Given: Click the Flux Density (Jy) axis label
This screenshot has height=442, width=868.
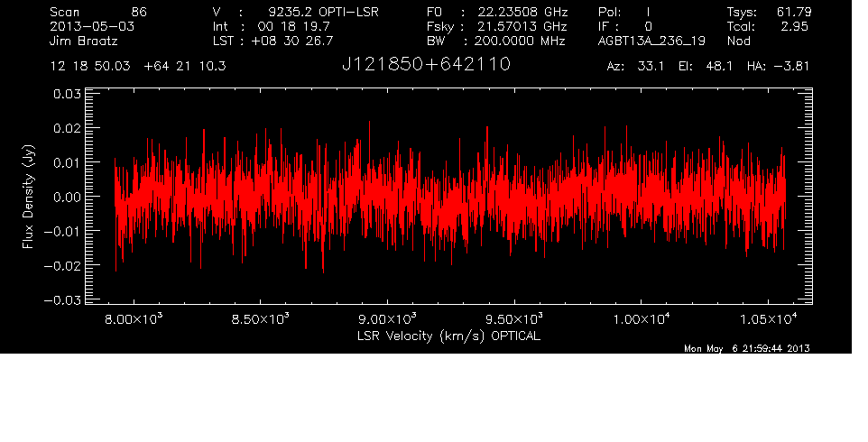Looking at the screenshot, I should pyautogui.click(x=28, y=197).
